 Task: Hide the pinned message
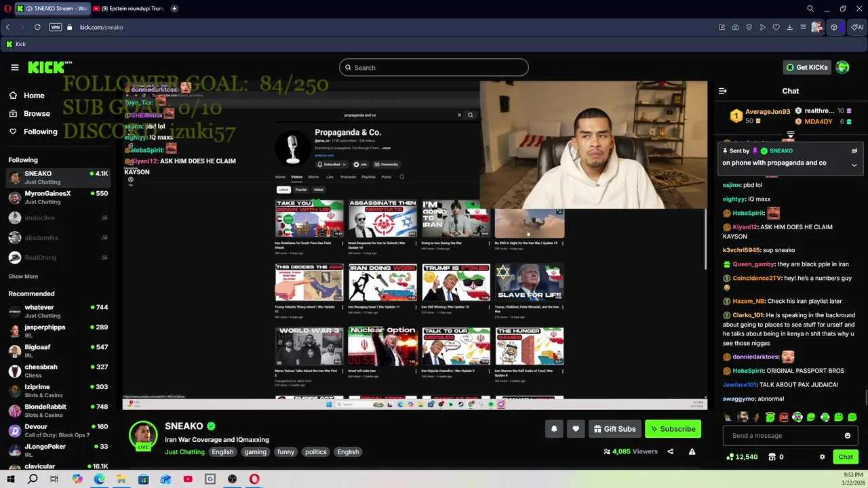click(x=854, y=151)
